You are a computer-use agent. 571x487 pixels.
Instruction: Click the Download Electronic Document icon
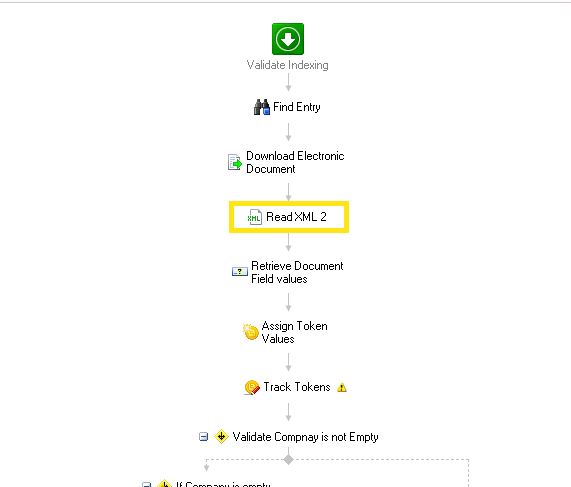235,162
